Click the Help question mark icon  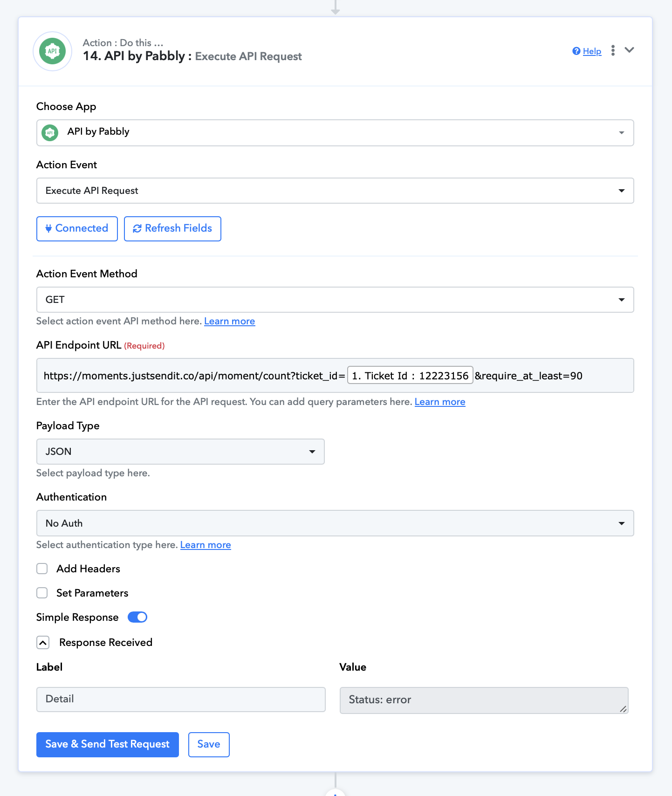point(576,51)
